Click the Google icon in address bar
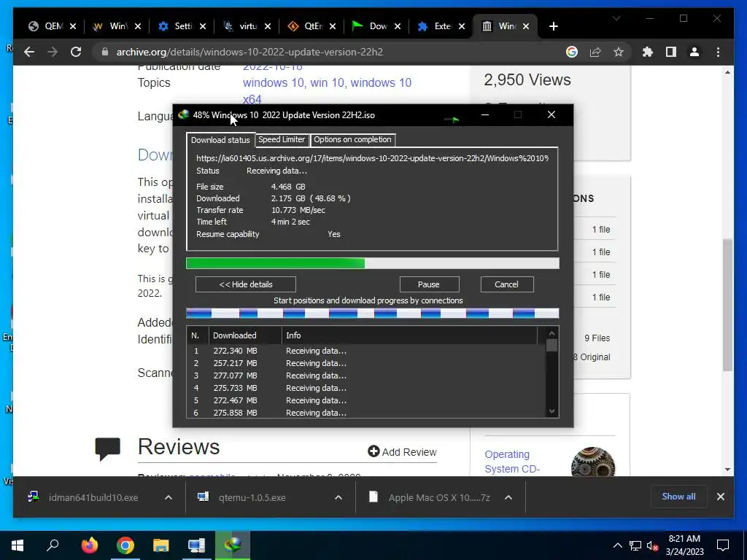747x560 pixels. [572, 52]
